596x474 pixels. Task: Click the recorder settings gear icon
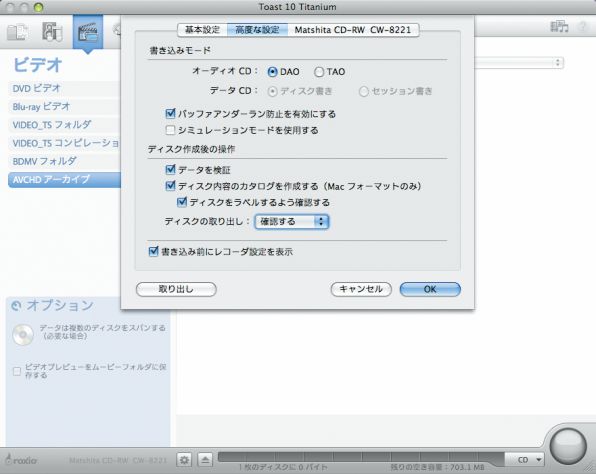point(185,460)
